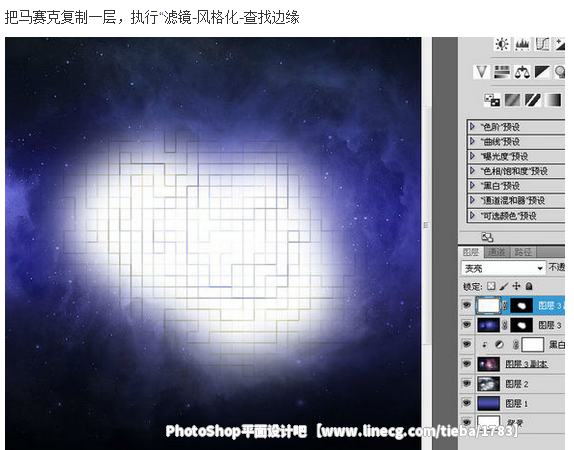Add a Photo Filter adjustment (bulb icon)
This screenshot has height=450, width=574.
(x=559, y=72)
